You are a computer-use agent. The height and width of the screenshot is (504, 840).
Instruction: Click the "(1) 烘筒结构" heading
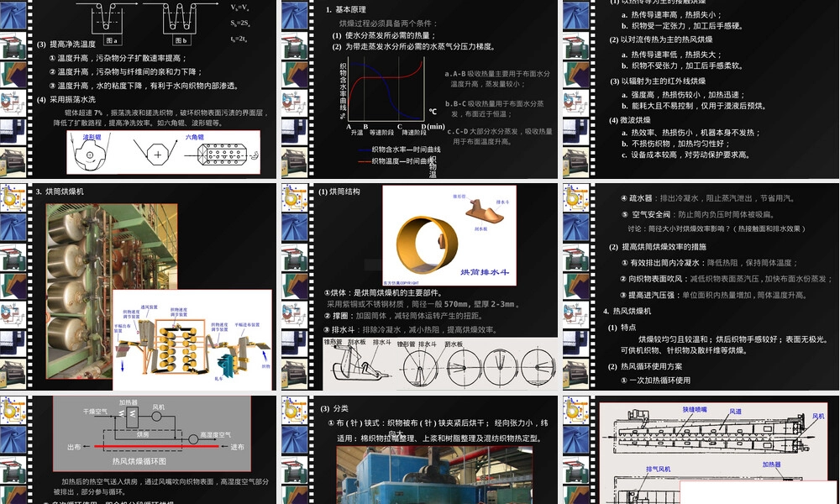[339, 192]
